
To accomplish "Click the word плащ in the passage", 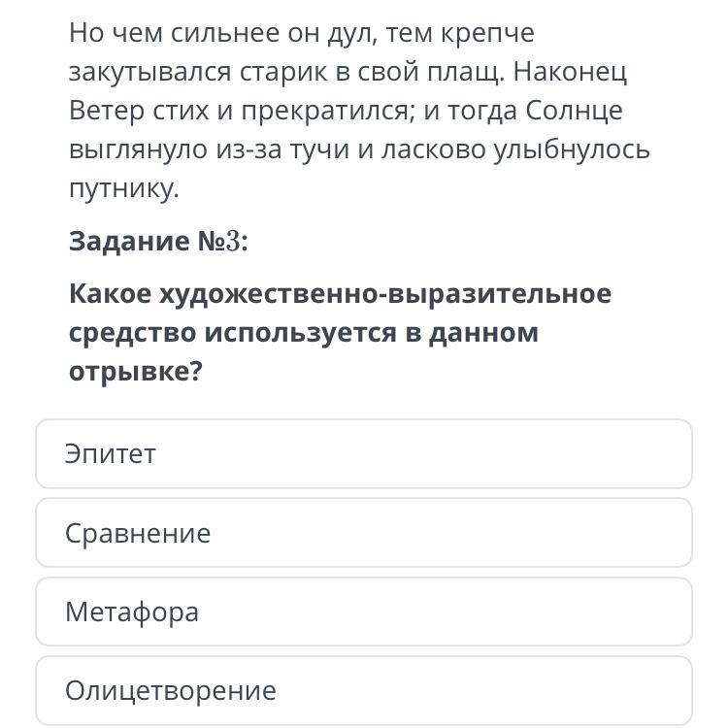I will [459, 72].
